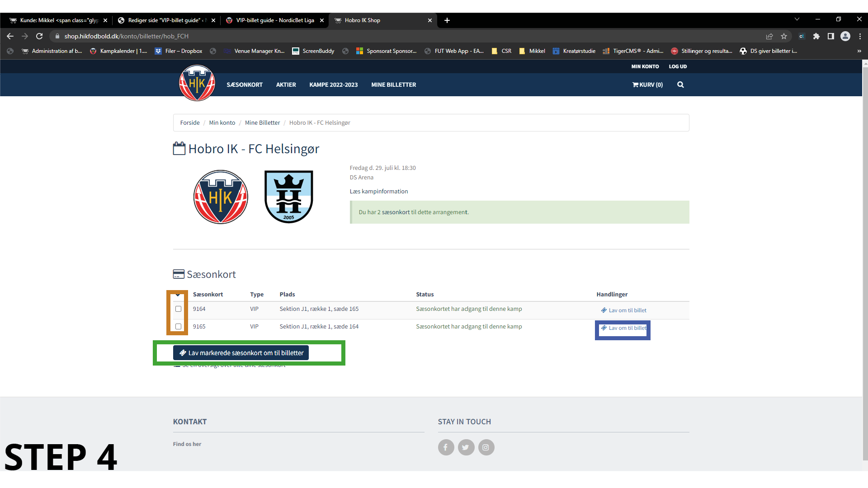The image size is (868, 488).
Task: Reload the page with refresh icon
Action: pos(39,36)
